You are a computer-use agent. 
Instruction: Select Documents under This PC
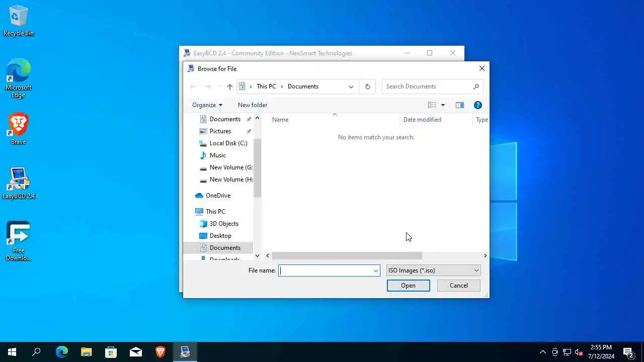[218, 248]
